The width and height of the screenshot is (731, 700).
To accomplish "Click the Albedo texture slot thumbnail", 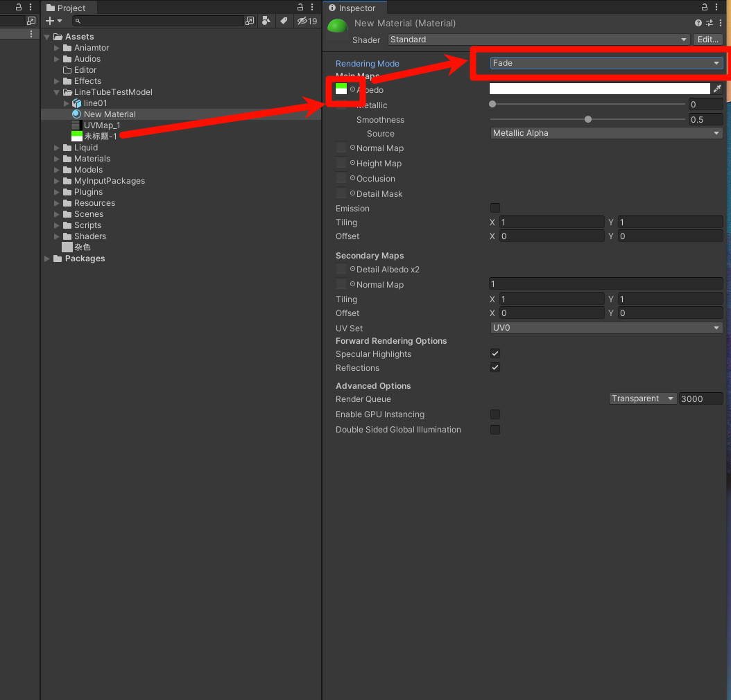I will [x=341, y=89].
